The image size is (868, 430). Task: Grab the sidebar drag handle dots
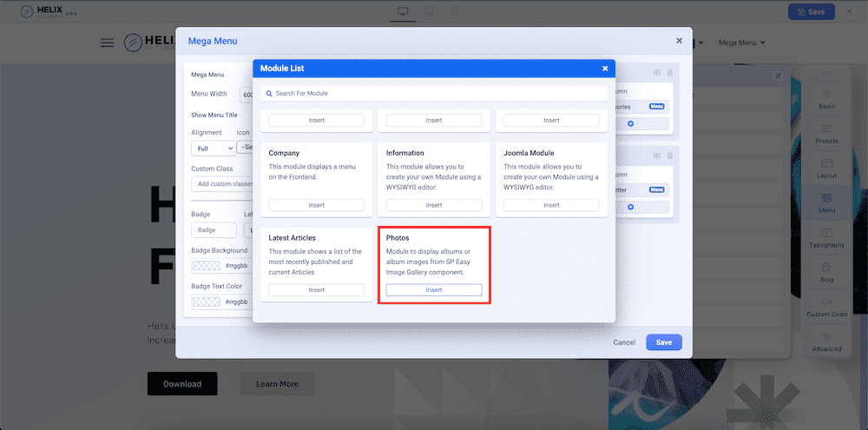826,74
